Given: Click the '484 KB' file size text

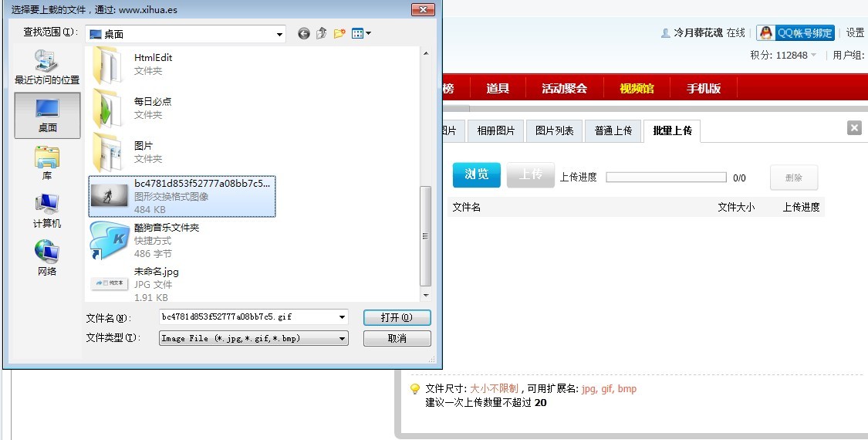Looking at the screenshot, I should tap(150, 209).
